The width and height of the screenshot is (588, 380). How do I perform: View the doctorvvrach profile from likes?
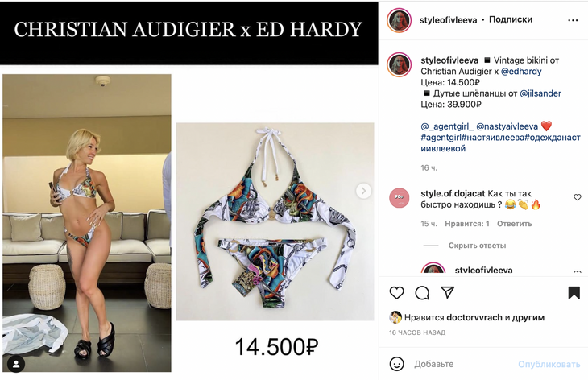(474, 317)
